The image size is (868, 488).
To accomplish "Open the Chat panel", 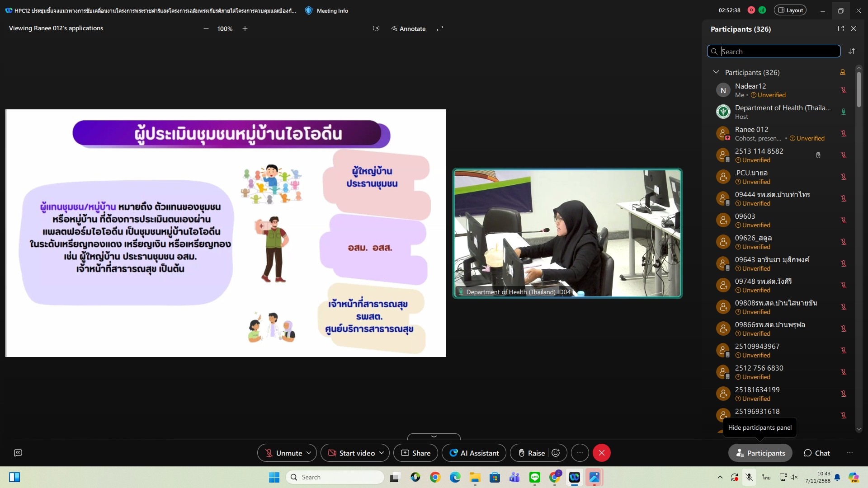I will (816, 453).
